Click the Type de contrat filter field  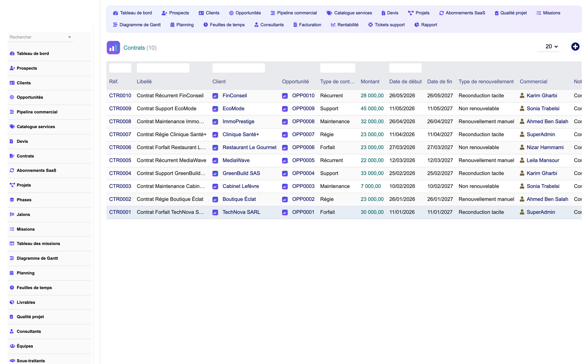click(338, 68)
